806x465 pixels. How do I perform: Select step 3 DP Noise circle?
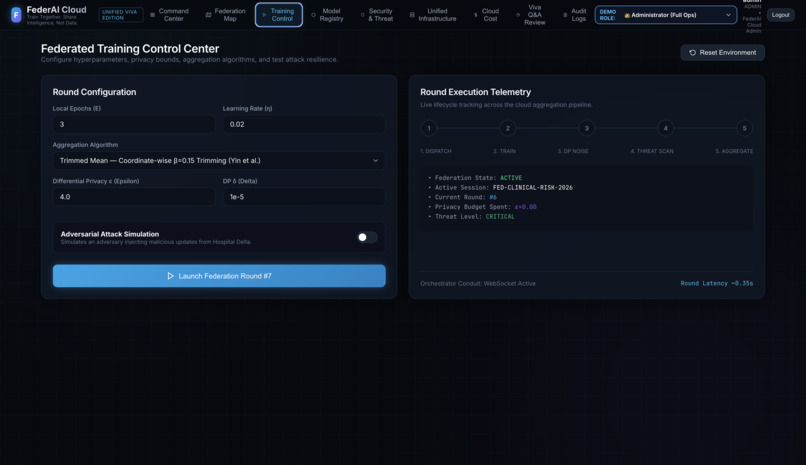click(x=587, y=128)
